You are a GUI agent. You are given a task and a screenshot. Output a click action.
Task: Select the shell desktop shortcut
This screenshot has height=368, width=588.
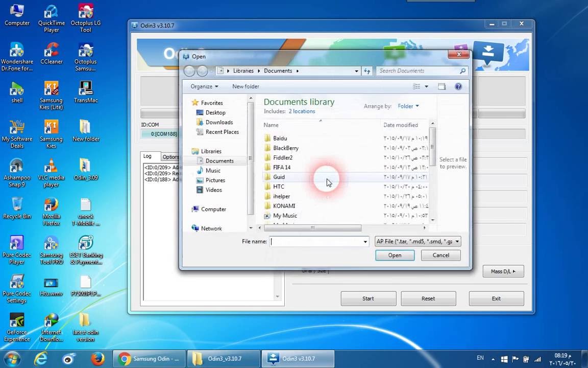point(17,93)
